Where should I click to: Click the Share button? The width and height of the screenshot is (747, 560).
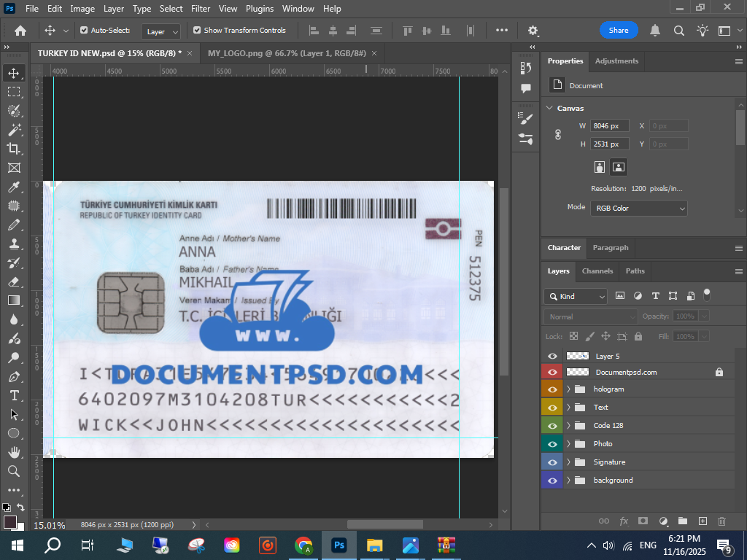click(618, 31)
